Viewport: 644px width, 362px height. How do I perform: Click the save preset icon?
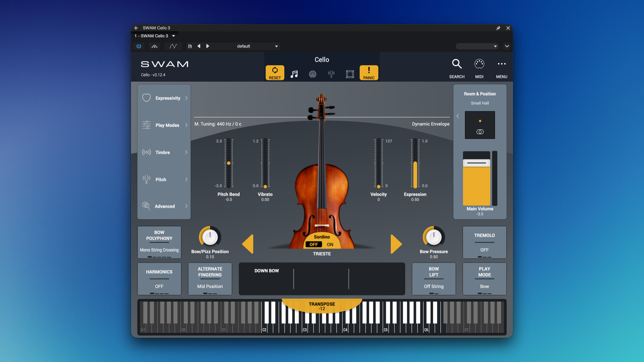tap(190, 46)
